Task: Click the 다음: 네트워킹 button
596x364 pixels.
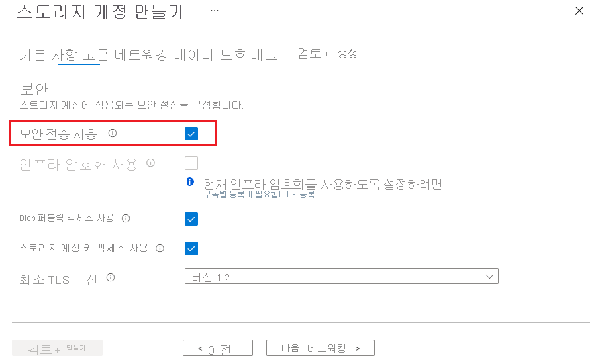Action: point(321,348)
